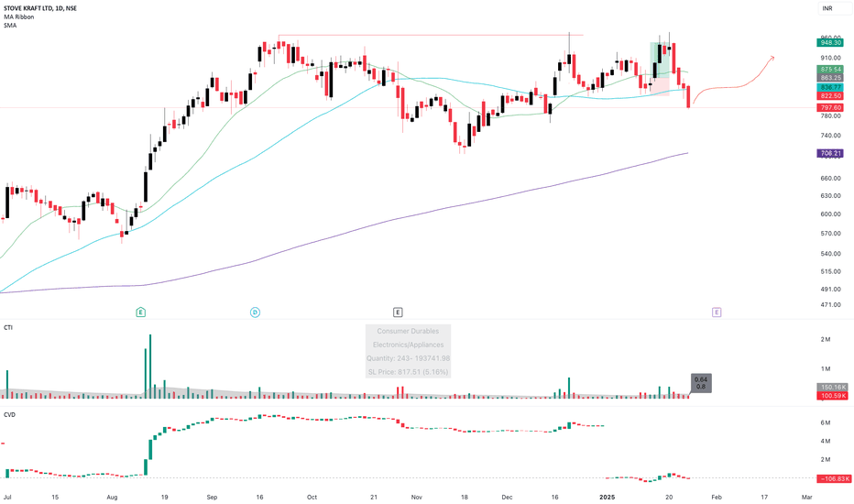Click the 875.54 price label
The width and height of the screenshot is (854, 504).
[830, 70]
